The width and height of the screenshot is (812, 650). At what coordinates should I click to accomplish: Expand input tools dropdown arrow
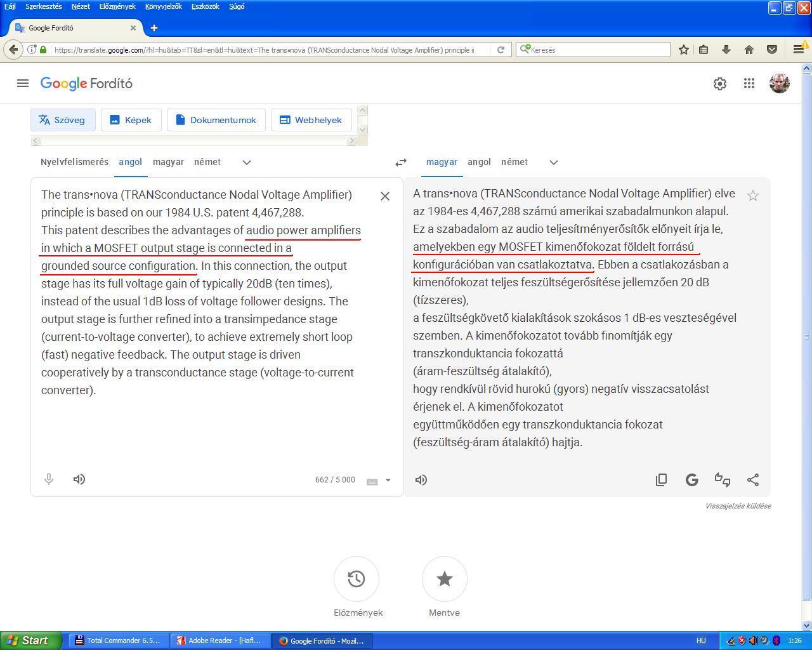[388, 481]
